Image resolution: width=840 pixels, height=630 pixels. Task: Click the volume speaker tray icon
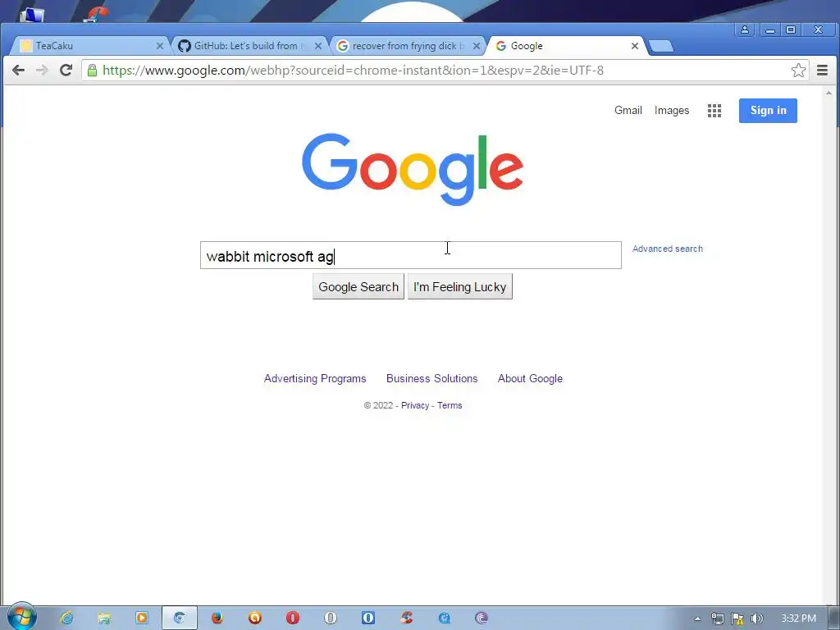757,619
